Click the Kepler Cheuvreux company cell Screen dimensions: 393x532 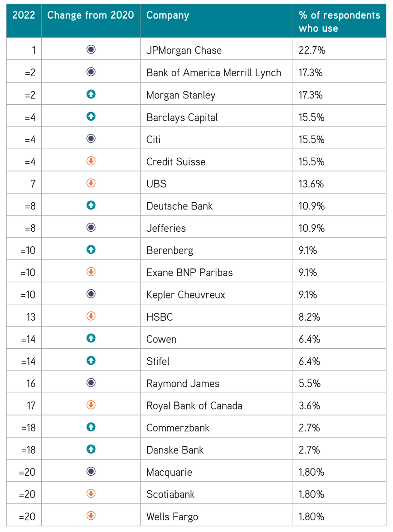coord(217,293)
